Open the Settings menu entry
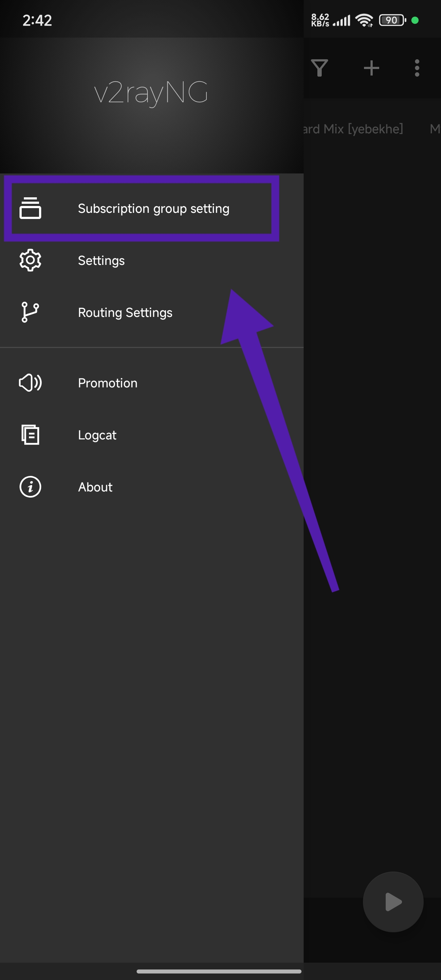This screenshot has width=441, height=980. click(x=151, y=261)
